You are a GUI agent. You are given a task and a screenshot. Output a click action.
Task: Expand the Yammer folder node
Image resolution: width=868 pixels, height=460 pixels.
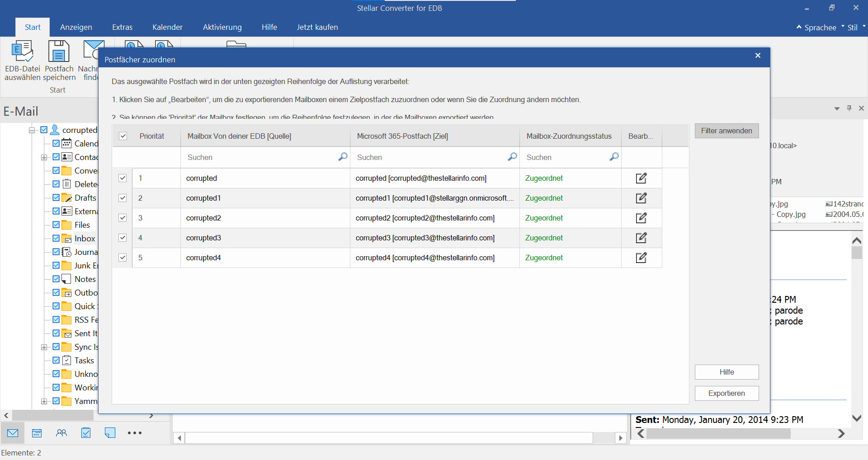click(x=44, y=401)
